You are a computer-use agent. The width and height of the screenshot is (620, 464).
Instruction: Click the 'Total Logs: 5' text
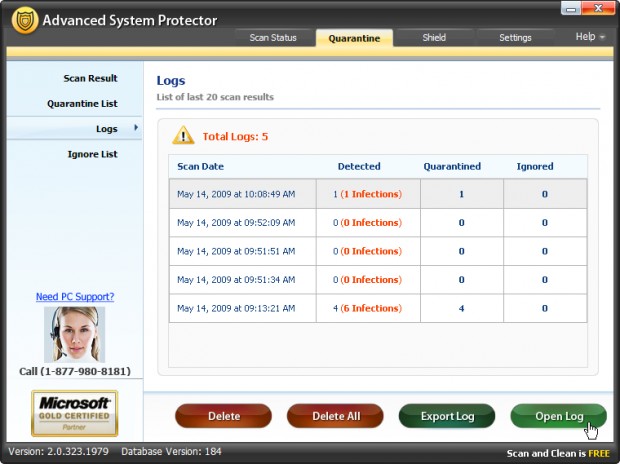point(235,137)
